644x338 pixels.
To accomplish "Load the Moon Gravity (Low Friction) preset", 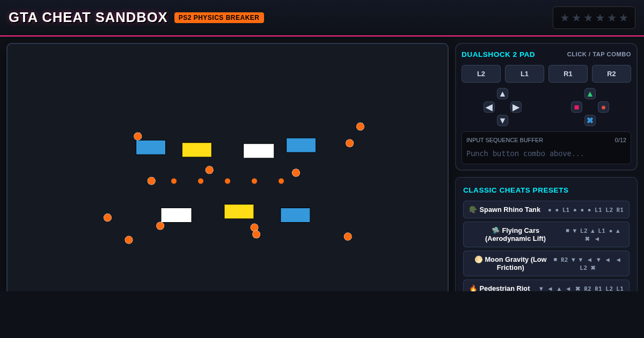I will (546, 263).
